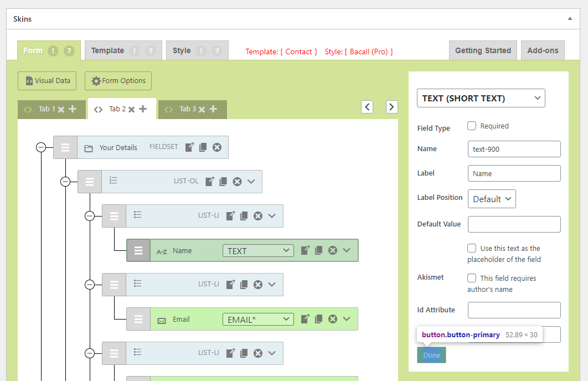Image resolution: width=588 pixels, height=381 pixels.
Task: Click the Form Options button
Action: 118,81
